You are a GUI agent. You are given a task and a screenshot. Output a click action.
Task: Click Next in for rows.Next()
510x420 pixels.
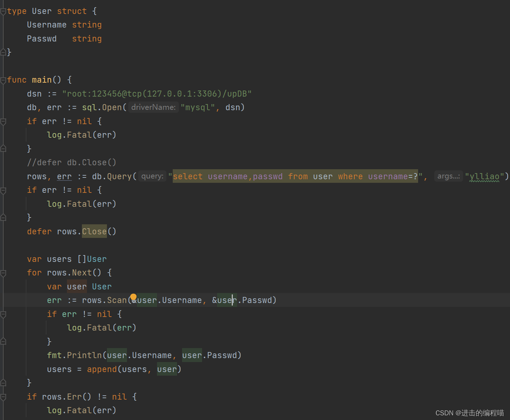point(82,273)
